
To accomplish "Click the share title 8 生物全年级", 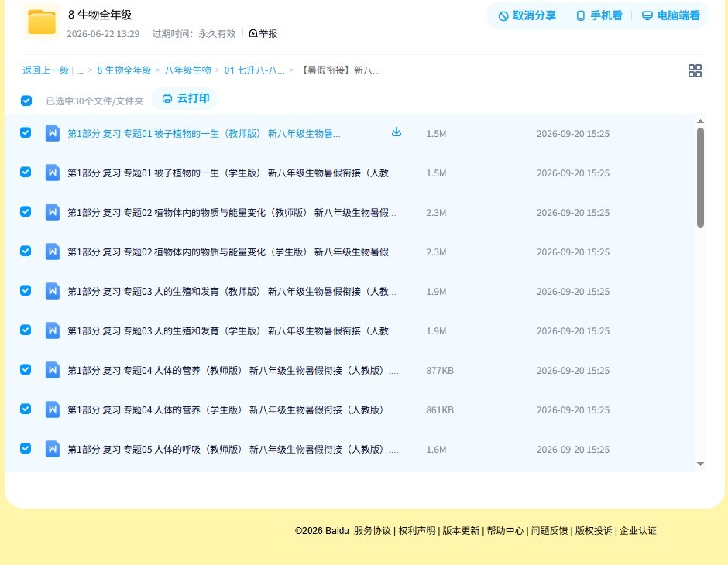I will [x=100, y=15].
